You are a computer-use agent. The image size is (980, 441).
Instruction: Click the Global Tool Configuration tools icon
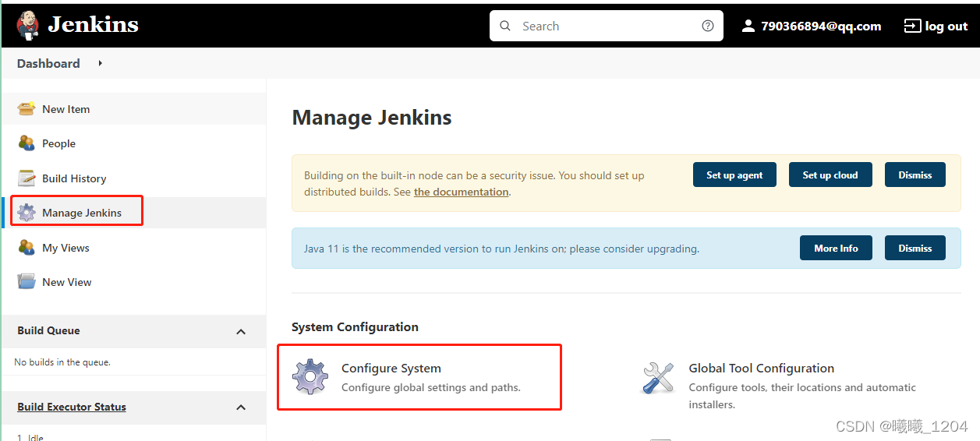[x=658, y=377]
